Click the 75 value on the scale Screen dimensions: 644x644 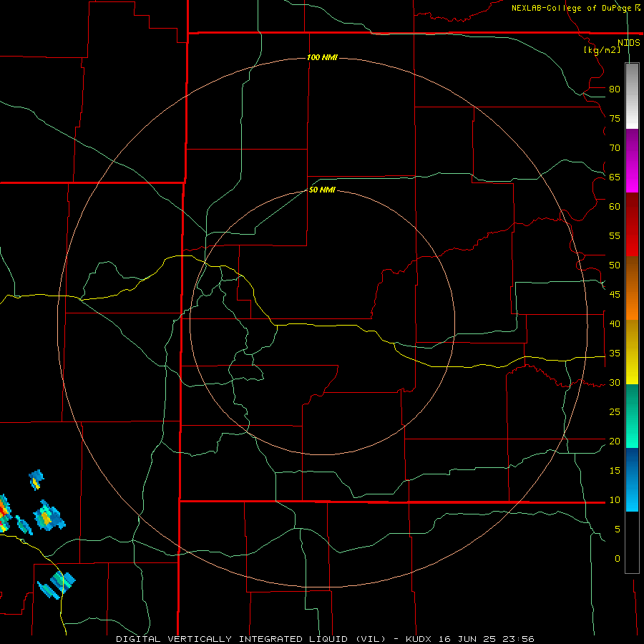click(x=615, y=119)
